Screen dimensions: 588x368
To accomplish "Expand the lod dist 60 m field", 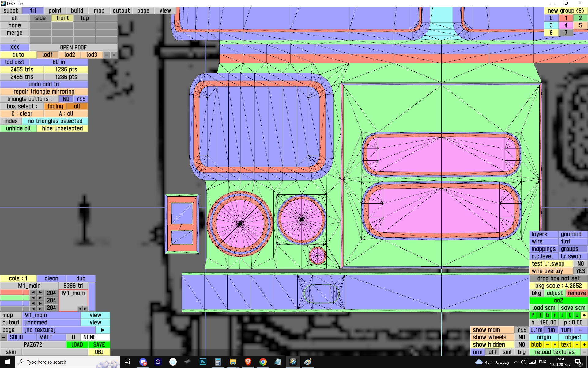I will pyautogui.click(x=58, y=62).
